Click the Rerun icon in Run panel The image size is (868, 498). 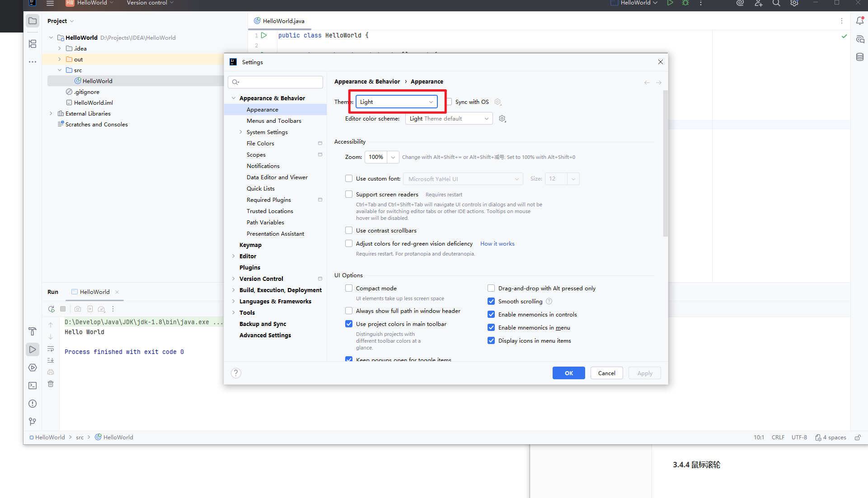tap(51, 309)
